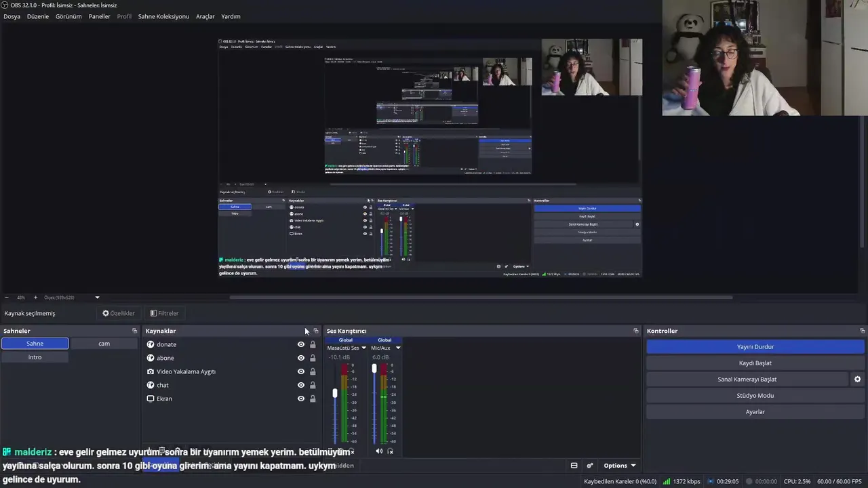The height and width of the screenshot is (488, 868).
Task: Click the browser icon beside abone source
Action: click(151, 358)
